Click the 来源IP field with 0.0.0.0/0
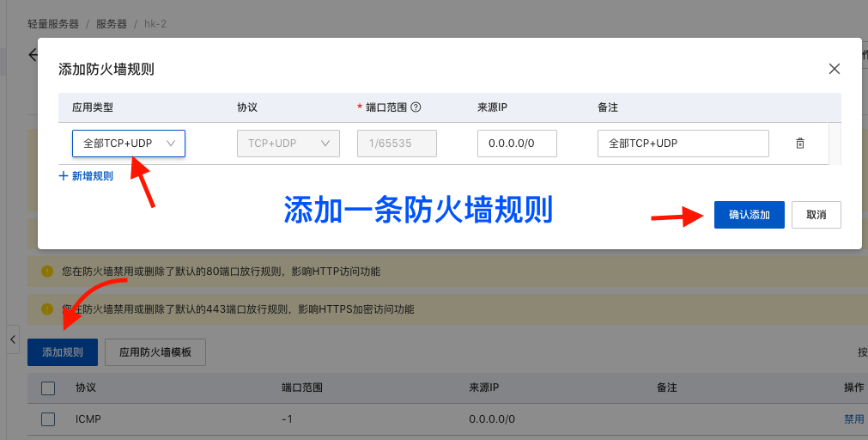 [x=517, y=144]
